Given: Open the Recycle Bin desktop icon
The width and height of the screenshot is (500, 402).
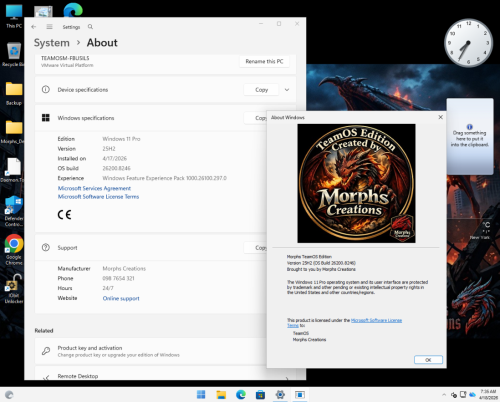Looking at the screenshot, I should tap(14, 54).
